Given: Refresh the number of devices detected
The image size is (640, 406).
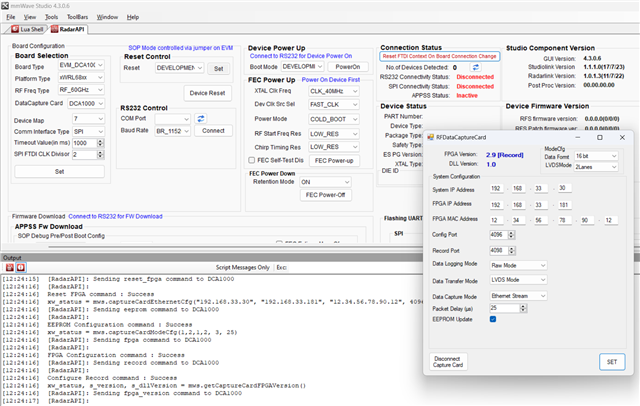Looking at the screenshot, I should click(x=476, y=67).
